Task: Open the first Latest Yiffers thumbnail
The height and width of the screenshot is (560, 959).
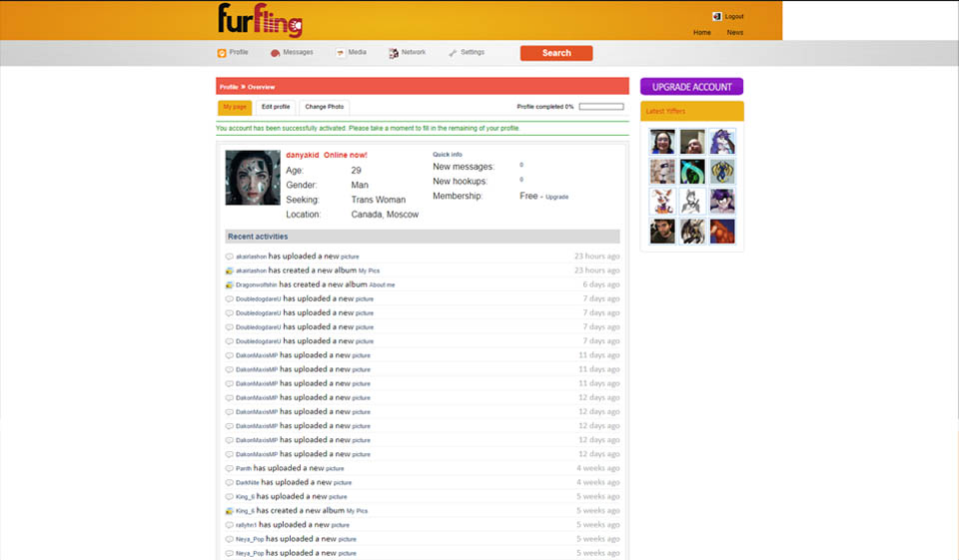Action: click(x=662, y=142)
